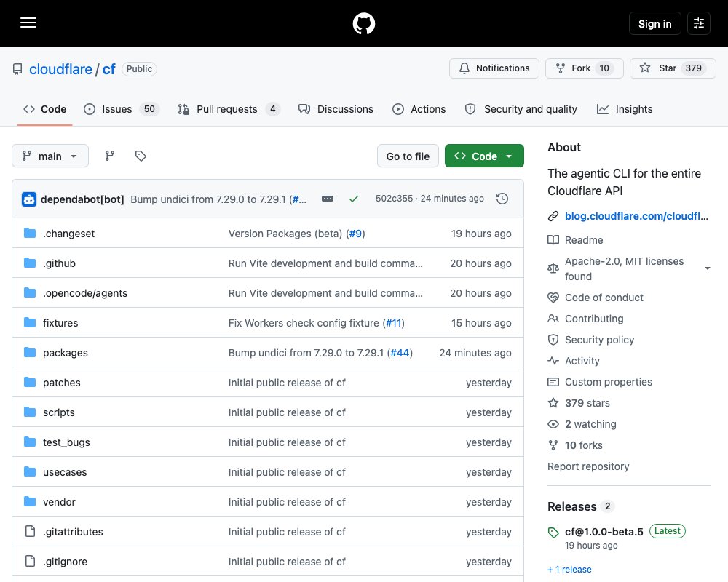Click the .gitignore file icon

pyautogui.click(x=30, y=561)
